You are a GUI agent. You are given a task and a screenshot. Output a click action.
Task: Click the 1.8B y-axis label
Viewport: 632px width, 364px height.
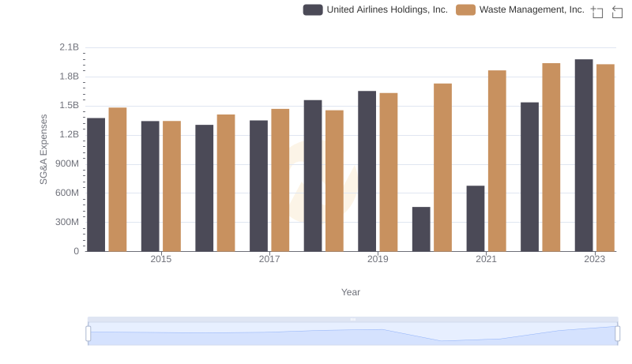coord(70,77)
